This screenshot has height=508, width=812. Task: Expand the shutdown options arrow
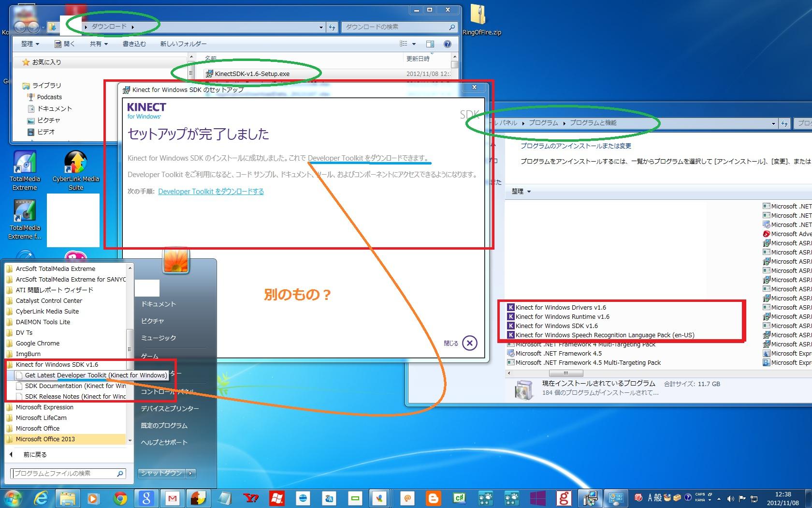(191, 473)
